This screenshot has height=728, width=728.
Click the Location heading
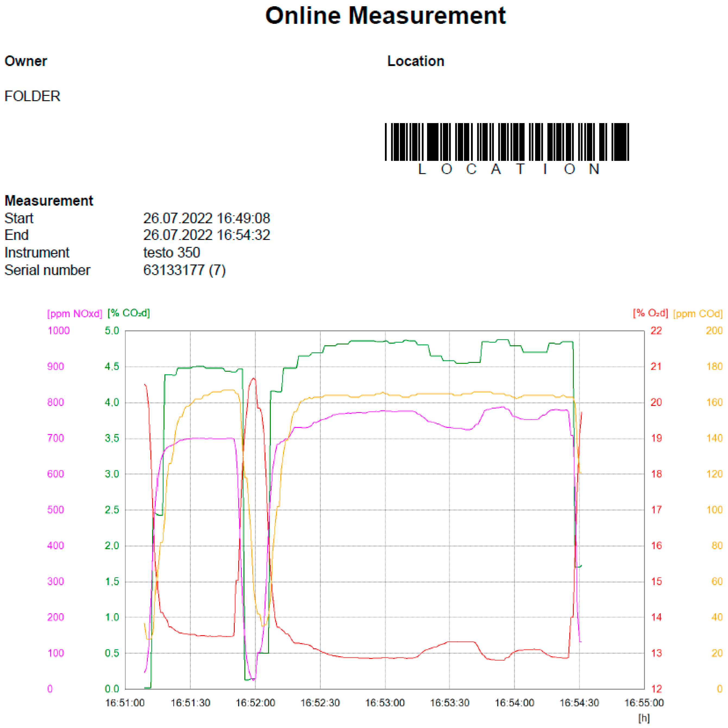[416, 61]
